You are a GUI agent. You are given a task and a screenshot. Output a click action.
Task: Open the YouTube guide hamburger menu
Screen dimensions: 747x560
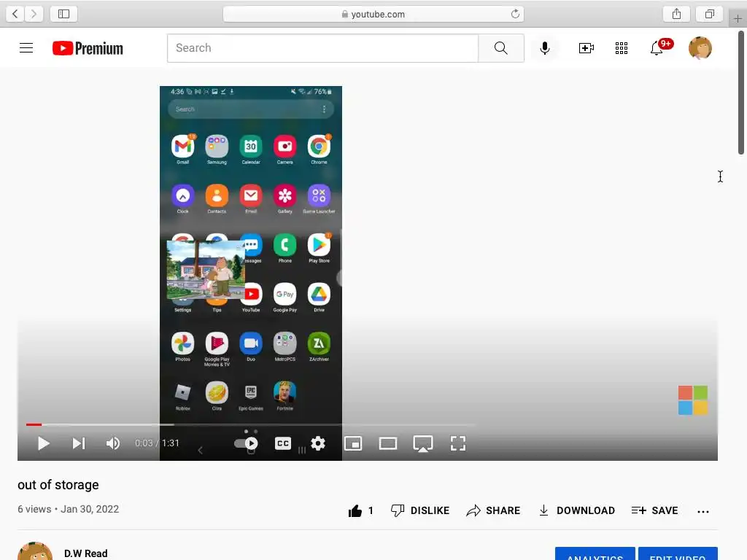coord(26,48)
